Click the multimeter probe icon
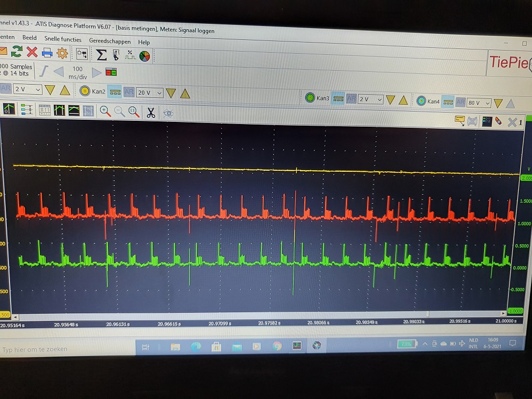The image size is (532, 399). (x=116, y=55)
